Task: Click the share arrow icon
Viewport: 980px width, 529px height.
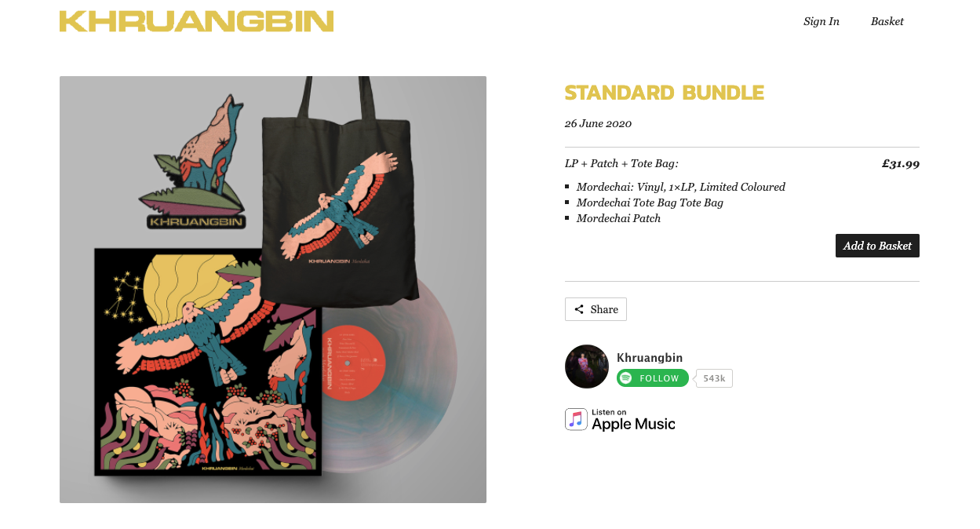Action: tap(579, 309)
